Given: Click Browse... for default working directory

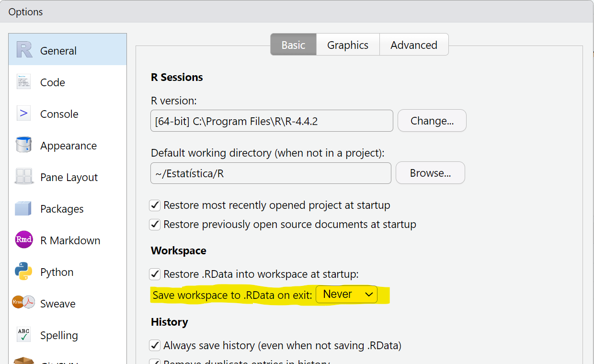Looking at the screenshot, I should pyautogui.click(x=430, y=173).
